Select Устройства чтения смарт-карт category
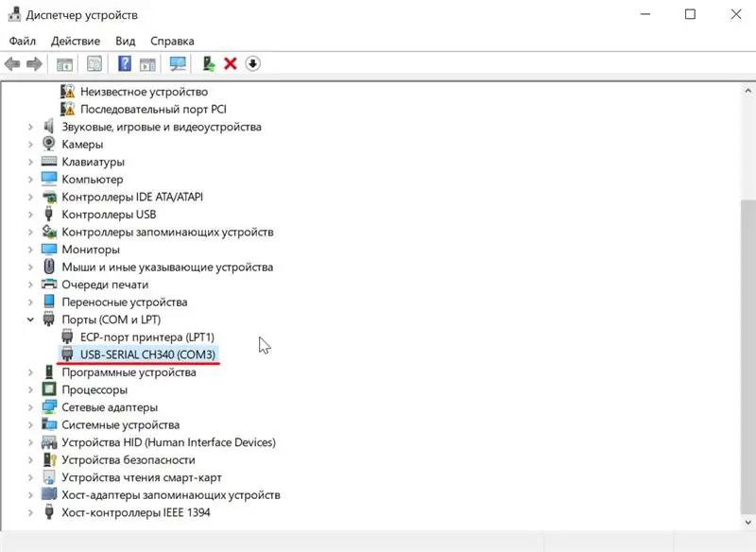This screenshot has height=552, width=756. 142,477
